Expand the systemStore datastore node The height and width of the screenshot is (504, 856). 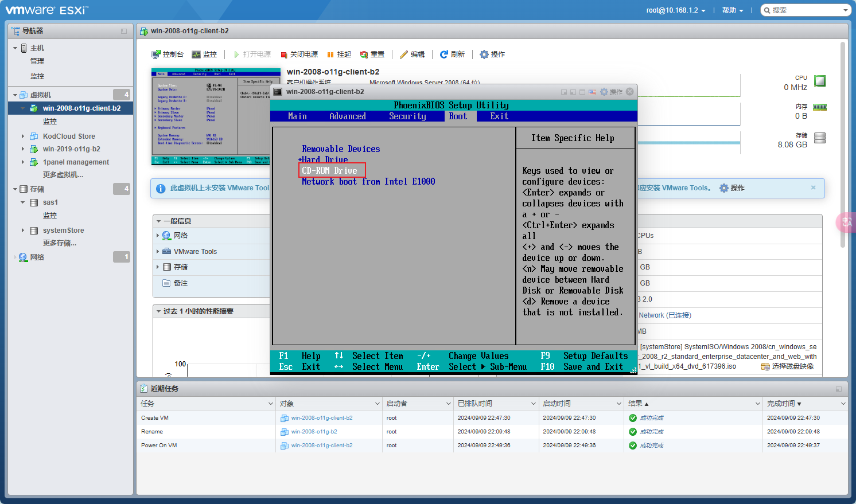[x=23, y=230]
